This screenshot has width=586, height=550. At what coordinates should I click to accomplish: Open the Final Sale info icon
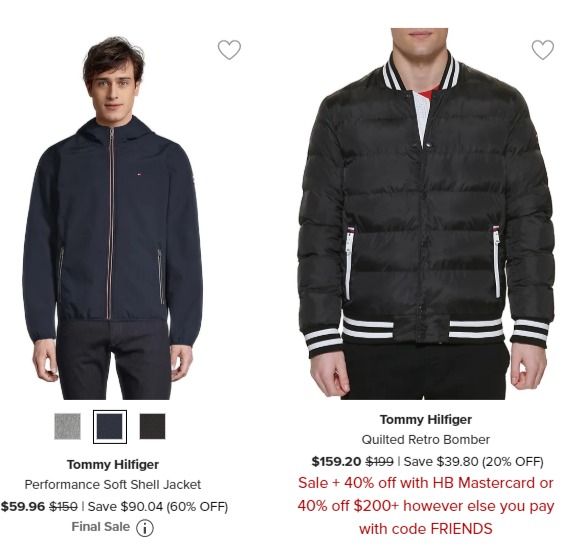145,528
